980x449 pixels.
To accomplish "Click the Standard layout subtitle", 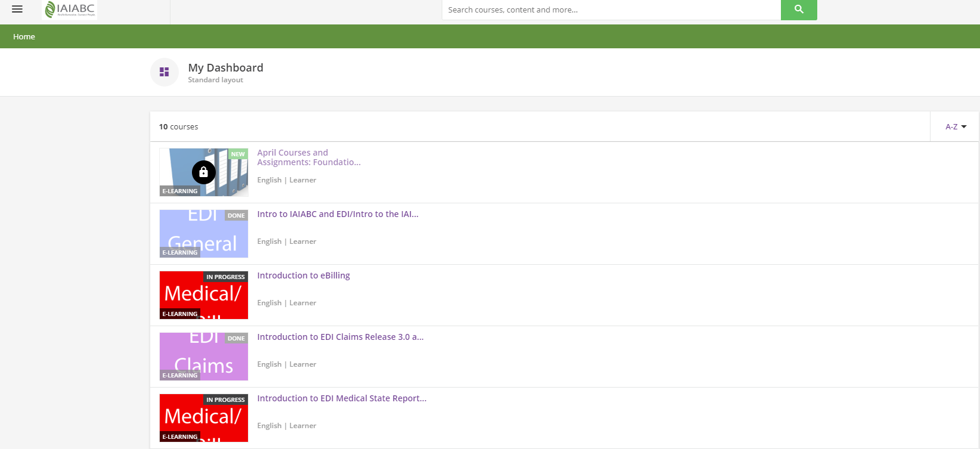I will click(215, 80).
